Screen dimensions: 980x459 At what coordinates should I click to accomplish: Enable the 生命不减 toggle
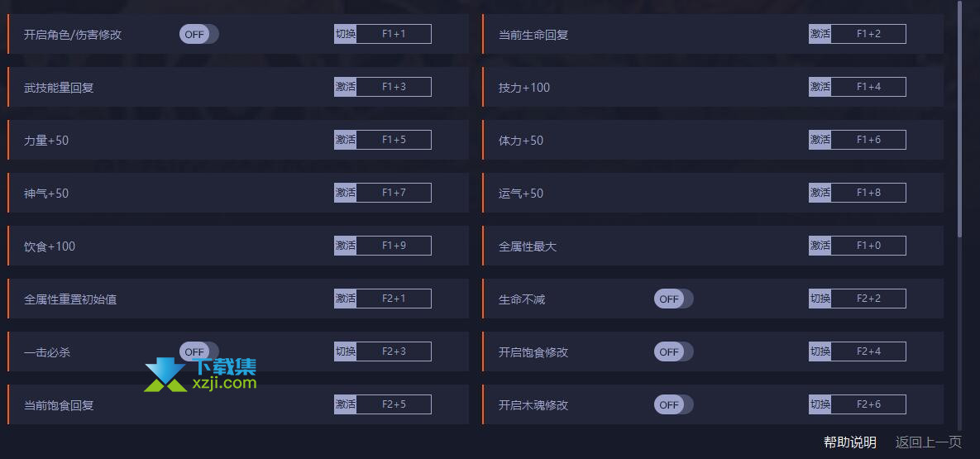[673, 299]
